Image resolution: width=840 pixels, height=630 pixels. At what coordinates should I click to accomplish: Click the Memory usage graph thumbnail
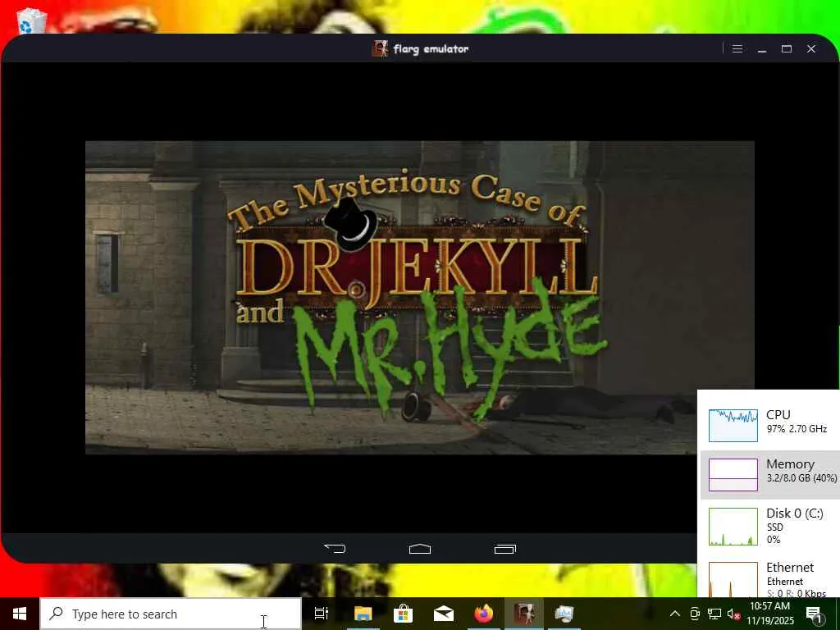click(733, 475)
